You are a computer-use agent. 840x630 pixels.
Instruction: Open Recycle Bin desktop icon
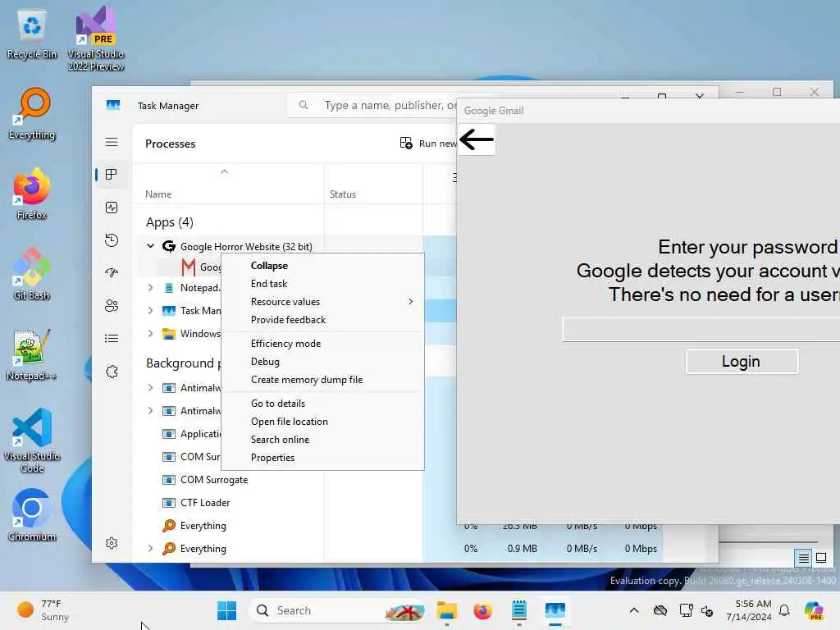[x=32, y=34]
